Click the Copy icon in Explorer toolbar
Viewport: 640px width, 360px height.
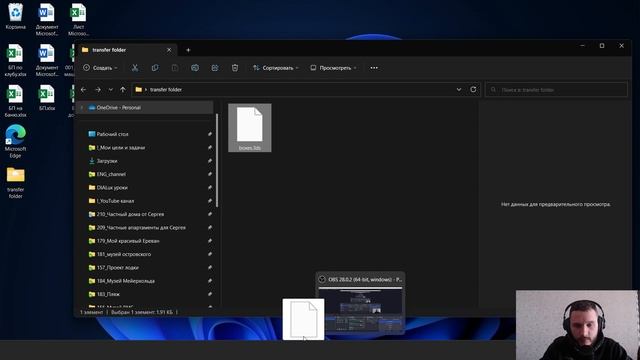(155, 68)
